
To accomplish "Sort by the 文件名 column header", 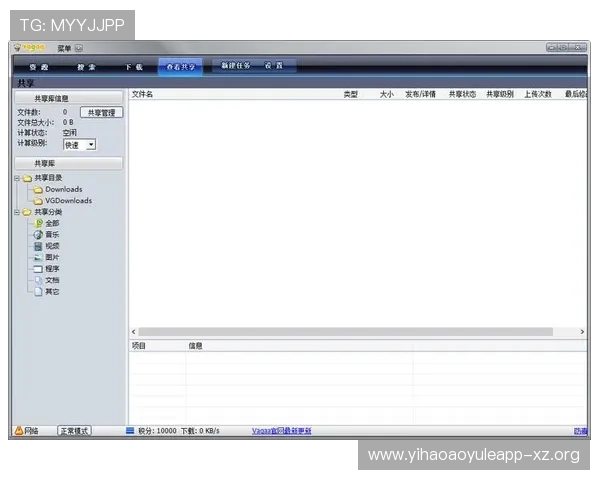I will point(142,94).
